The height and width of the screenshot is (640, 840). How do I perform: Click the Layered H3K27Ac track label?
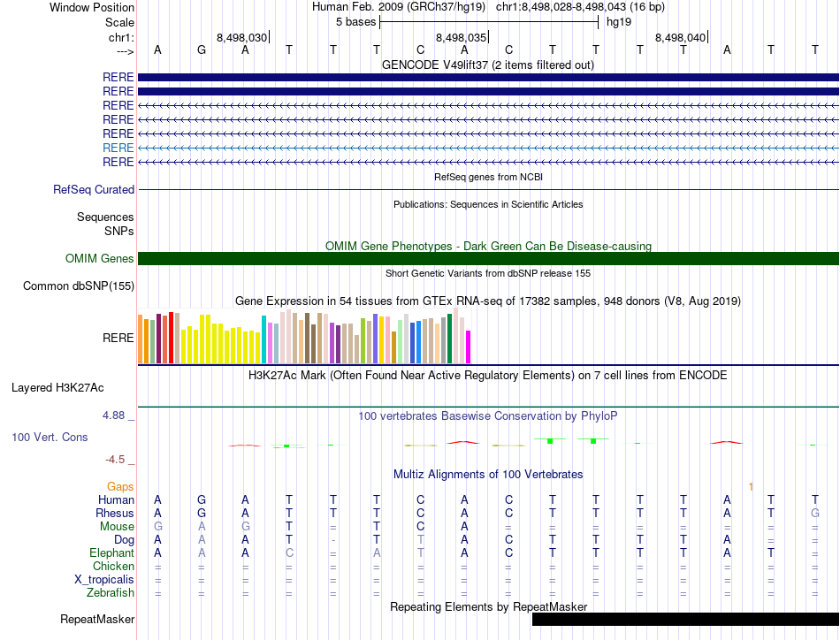57,387
